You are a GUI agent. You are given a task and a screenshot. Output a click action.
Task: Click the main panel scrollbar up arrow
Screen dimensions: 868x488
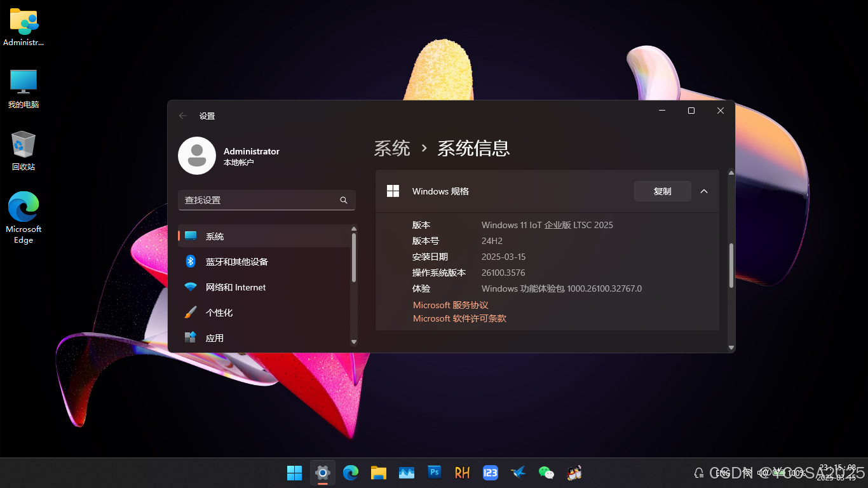pyautogui.click(x=731, y=173)
